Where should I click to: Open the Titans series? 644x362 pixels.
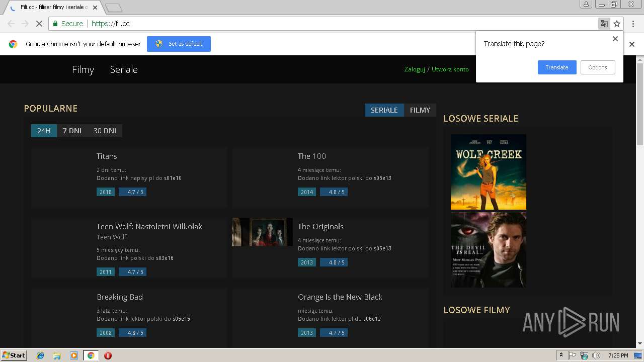pos(107,156)
